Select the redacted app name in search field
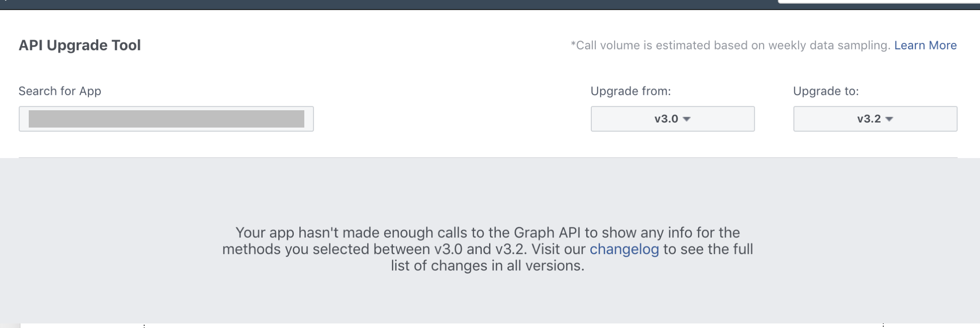This screenshot has height=328, width=980. coord(167,119)
